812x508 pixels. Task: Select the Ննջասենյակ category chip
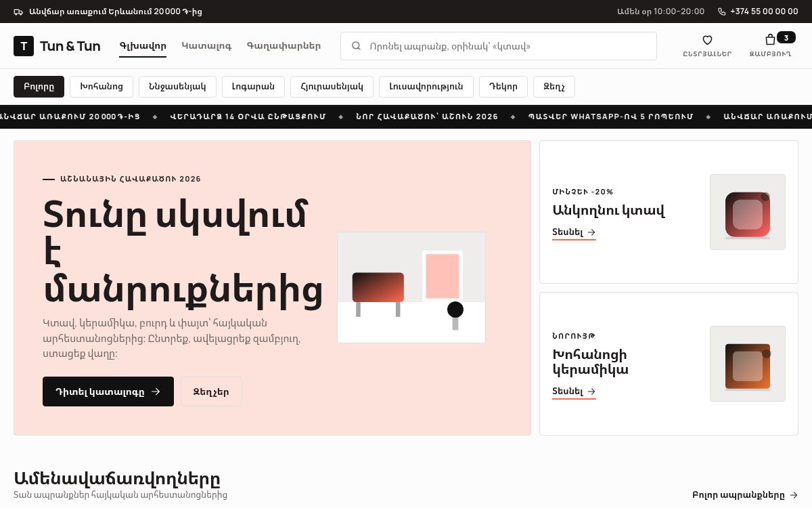[x=177, y=87]
